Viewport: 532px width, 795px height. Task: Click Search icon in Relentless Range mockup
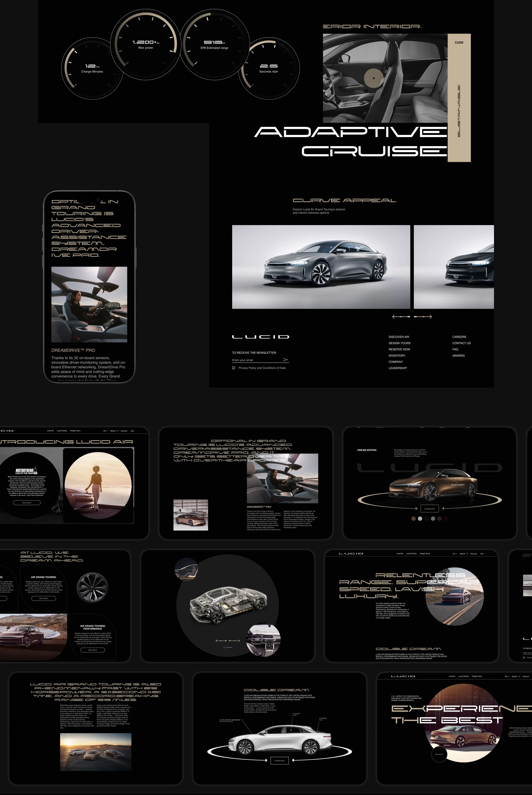pyautogui.click(x=467, y=554)
